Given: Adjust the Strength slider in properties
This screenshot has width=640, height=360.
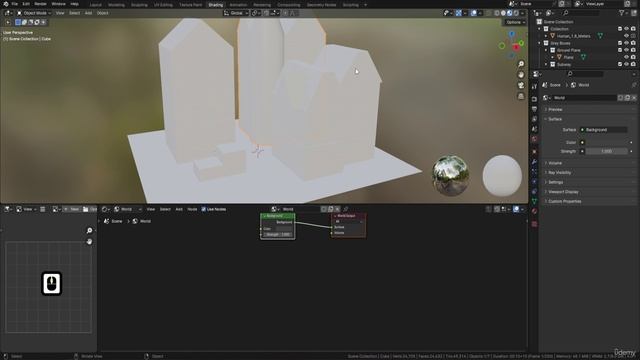Looking at the screenshot, I should 606,151.
